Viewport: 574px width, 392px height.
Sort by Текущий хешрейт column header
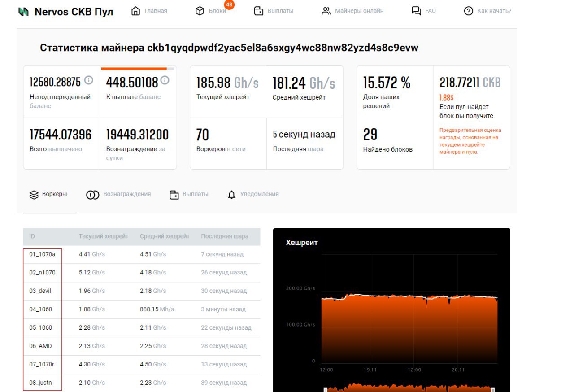(x=104, y=236)
